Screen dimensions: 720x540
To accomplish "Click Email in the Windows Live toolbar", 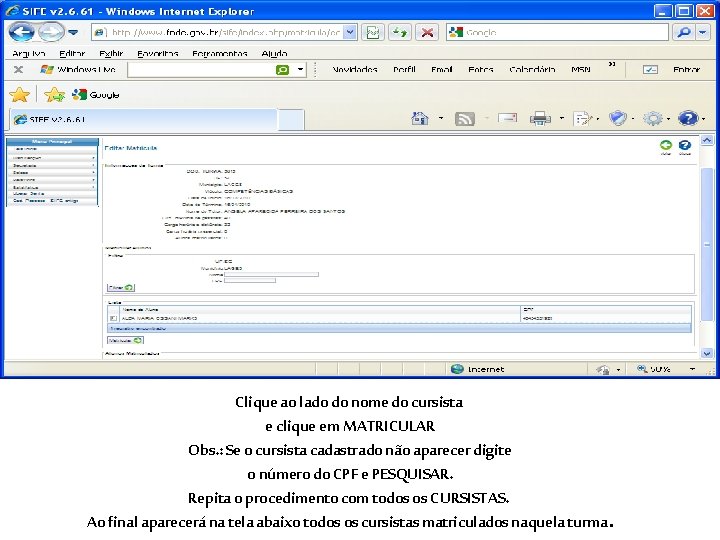I will (442, 69).
